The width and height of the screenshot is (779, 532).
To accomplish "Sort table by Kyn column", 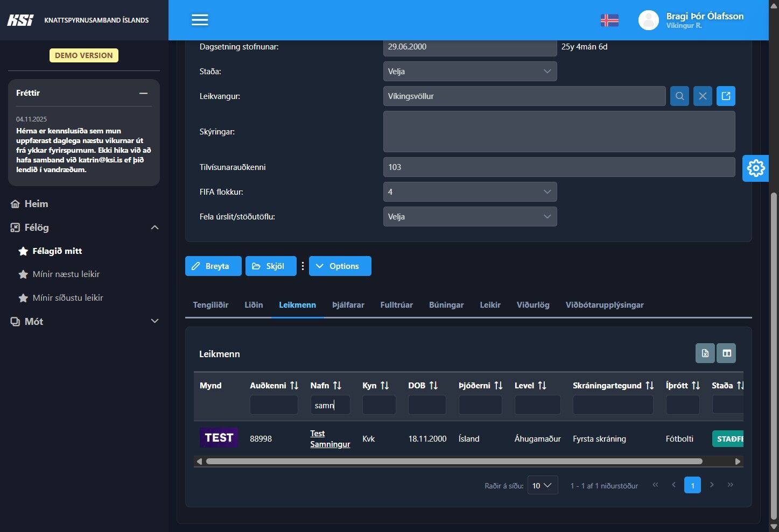I will point(384,385).
